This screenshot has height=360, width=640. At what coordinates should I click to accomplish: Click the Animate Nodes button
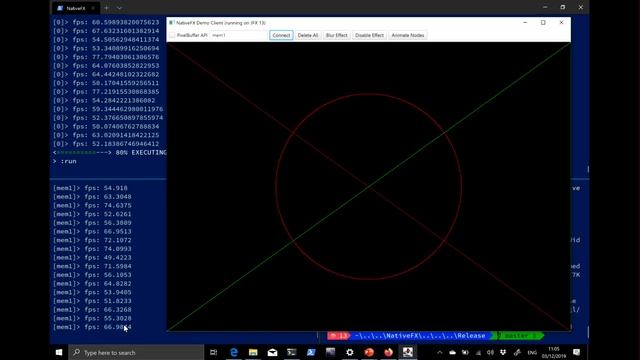(x=408, y=36)
